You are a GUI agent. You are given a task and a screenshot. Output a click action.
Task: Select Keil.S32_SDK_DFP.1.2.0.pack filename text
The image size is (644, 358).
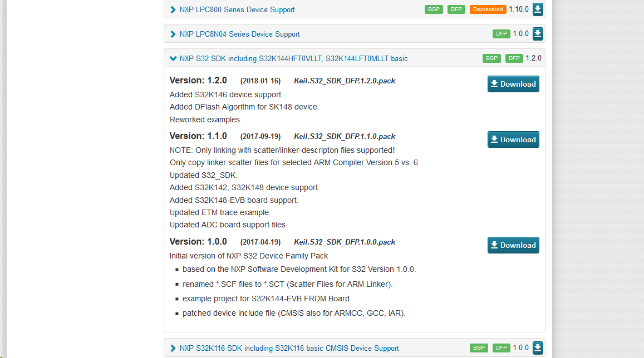coord(345,81)
